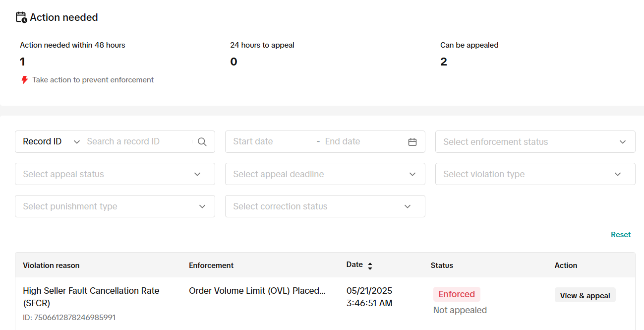
Task: Sort by Date column arrows
Action: 370,266
